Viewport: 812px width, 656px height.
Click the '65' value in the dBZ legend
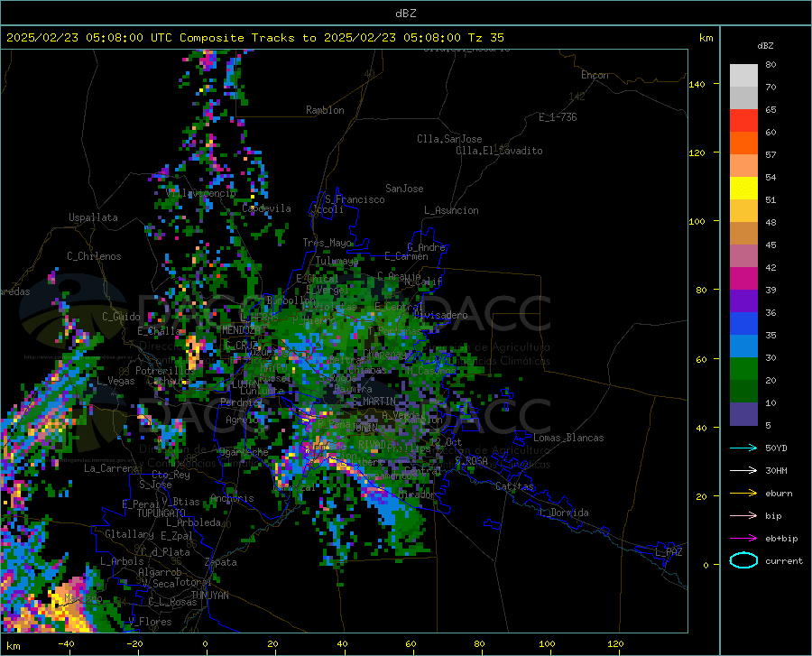click(x=770, y=110)
